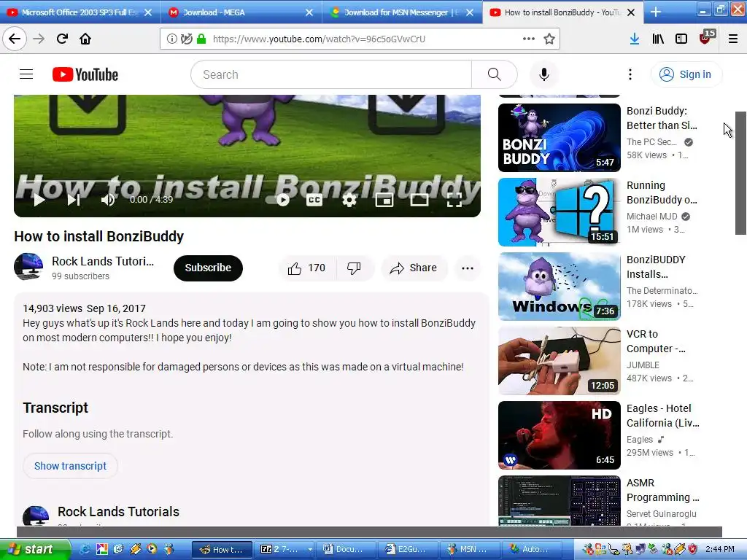Open Rock Lands Tutorials channel avatar
Image resolution: width=747 pixels, height=560 pixels.
28,267
